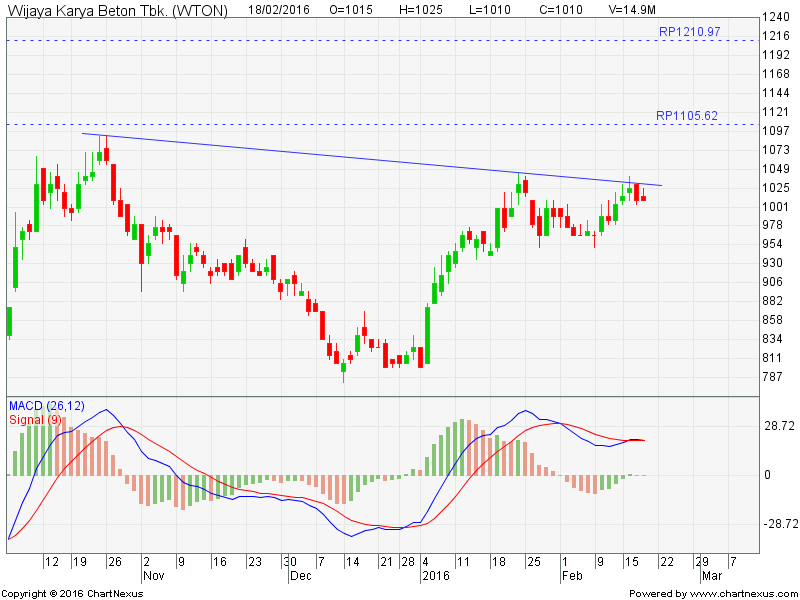Click the 1025 price axis label

776,187
